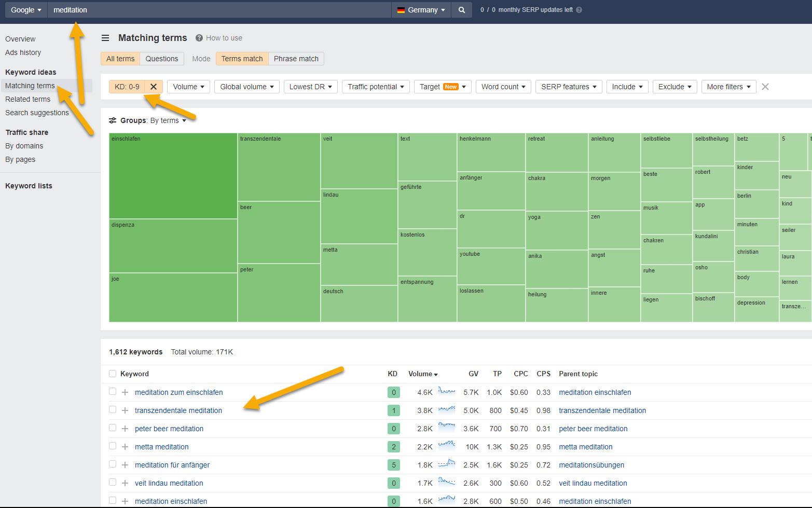This screenshot has width=812, height=508.
Task: Open the transzendentale meditation keyword link
Action: 178,410
